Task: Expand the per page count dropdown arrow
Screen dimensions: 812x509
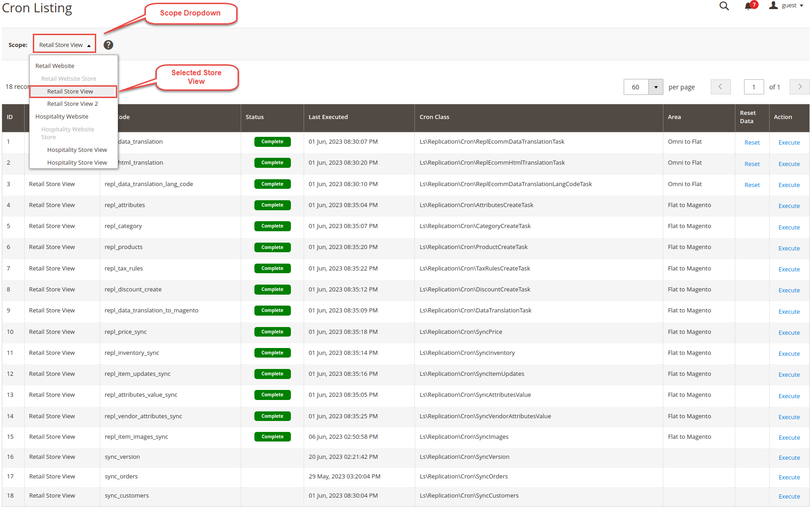Action: 656,87
